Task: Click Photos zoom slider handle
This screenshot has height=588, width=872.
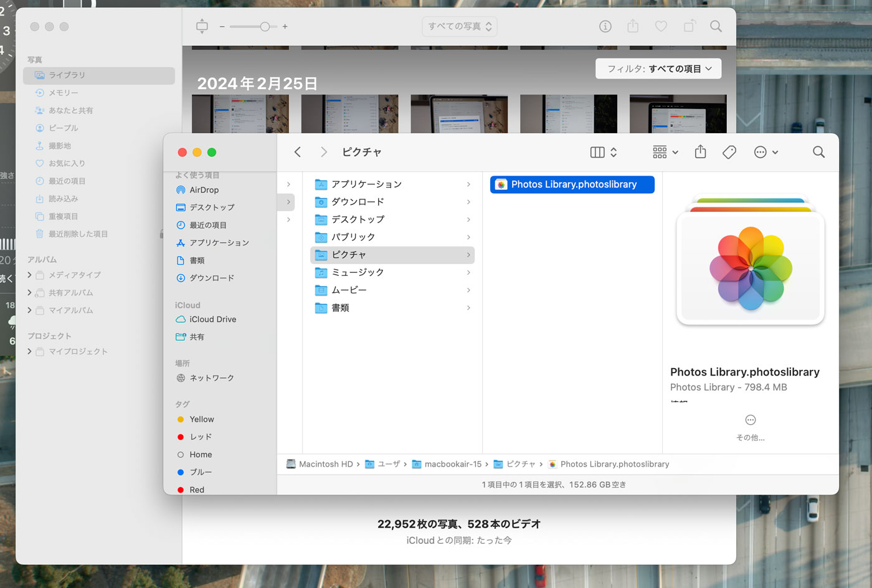Action: coord(265,26)
